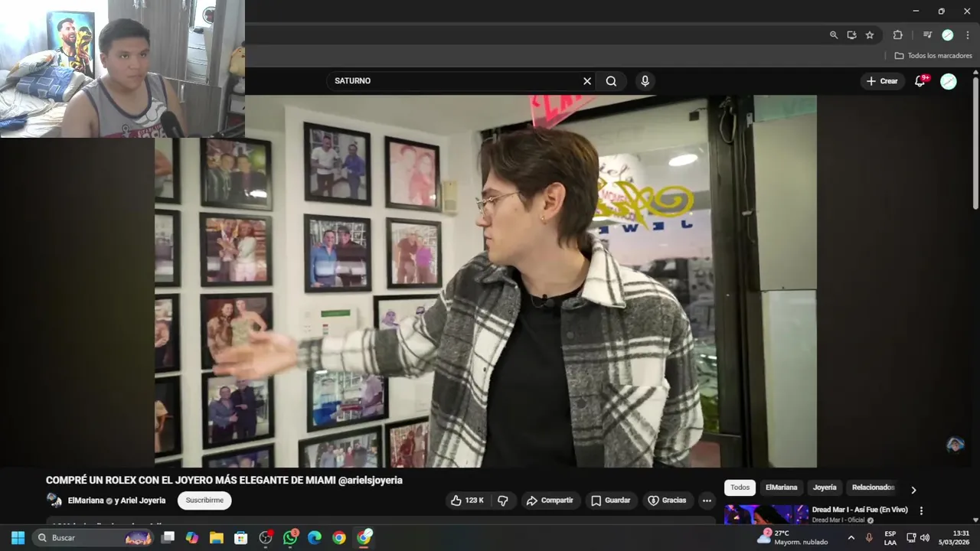
Task: Select the Todos filter chip
Action: click(740, 487)
